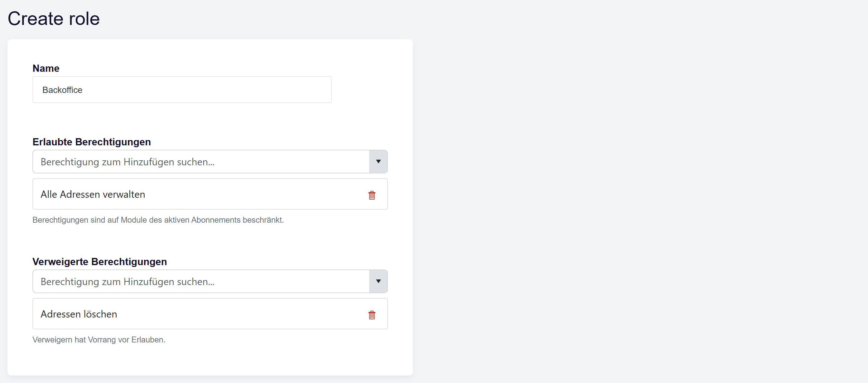The height and width of the screenshot is (383, 868).
Task: Click the hint about active subscription modules
Action: pyautogui.click(x=158, y=220)
